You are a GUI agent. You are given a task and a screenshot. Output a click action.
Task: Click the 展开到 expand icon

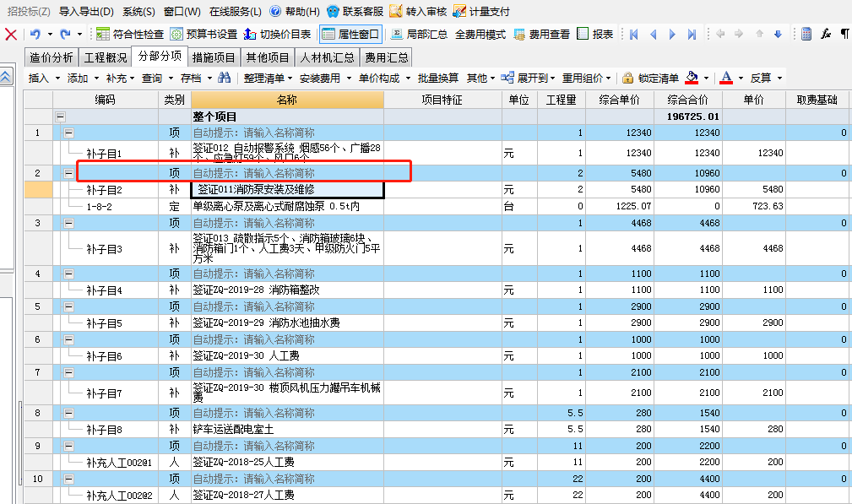coord(507,78)
